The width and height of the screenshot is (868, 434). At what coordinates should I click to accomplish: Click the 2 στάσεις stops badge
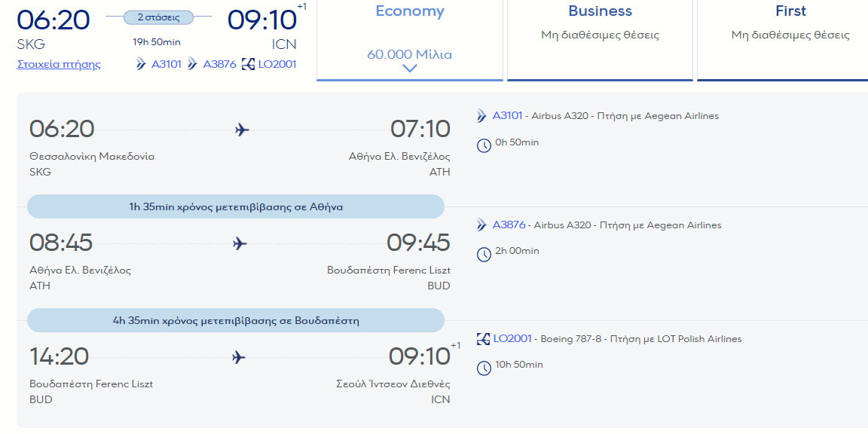click(158, 17)
